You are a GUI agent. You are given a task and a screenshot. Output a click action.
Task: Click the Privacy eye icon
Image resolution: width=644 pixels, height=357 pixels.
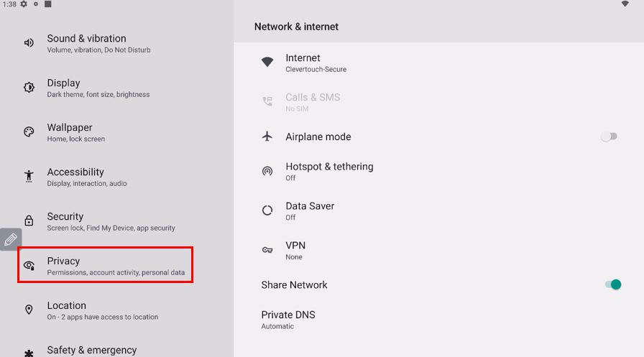tap(29, 266)
